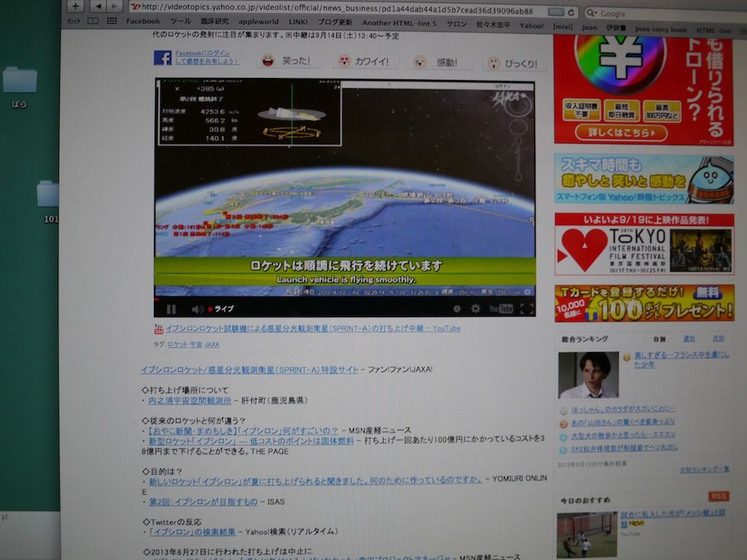The width and height of the screenshot is (747, 560).
Task: Open the ブログ更新 bookmark
Action: coord(334,22)
